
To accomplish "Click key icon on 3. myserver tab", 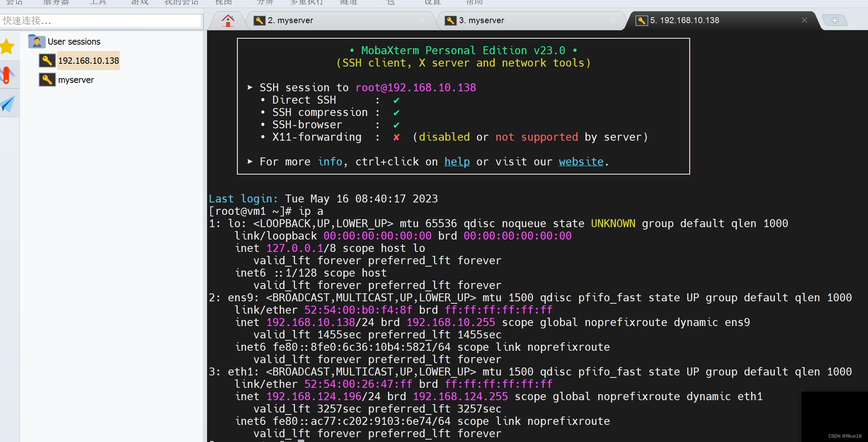I will (x=450, y=20).
